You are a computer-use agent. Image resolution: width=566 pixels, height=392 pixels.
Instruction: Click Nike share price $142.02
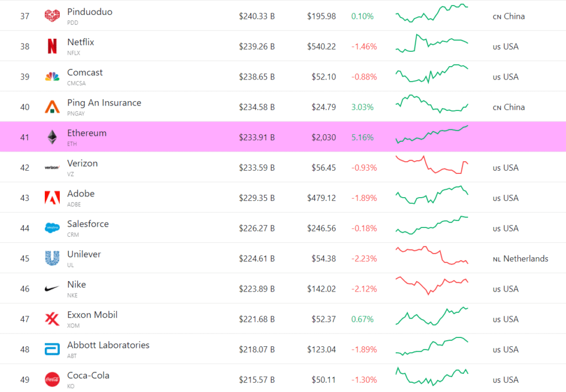(321, 289)
